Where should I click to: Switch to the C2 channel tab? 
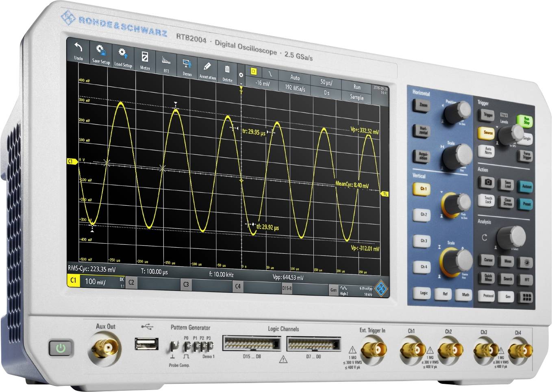[x=132, y=282]
